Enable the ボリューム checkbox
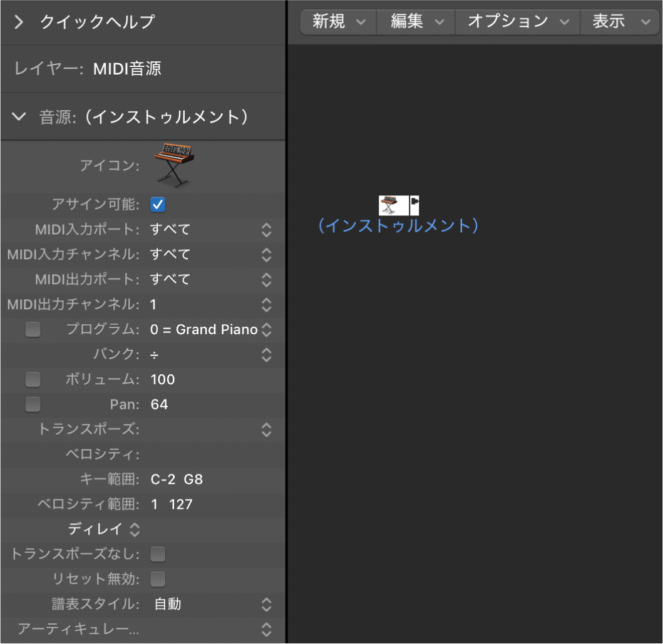Image resolution: width=663 pixels, height=644 pixels. [33, 379]
